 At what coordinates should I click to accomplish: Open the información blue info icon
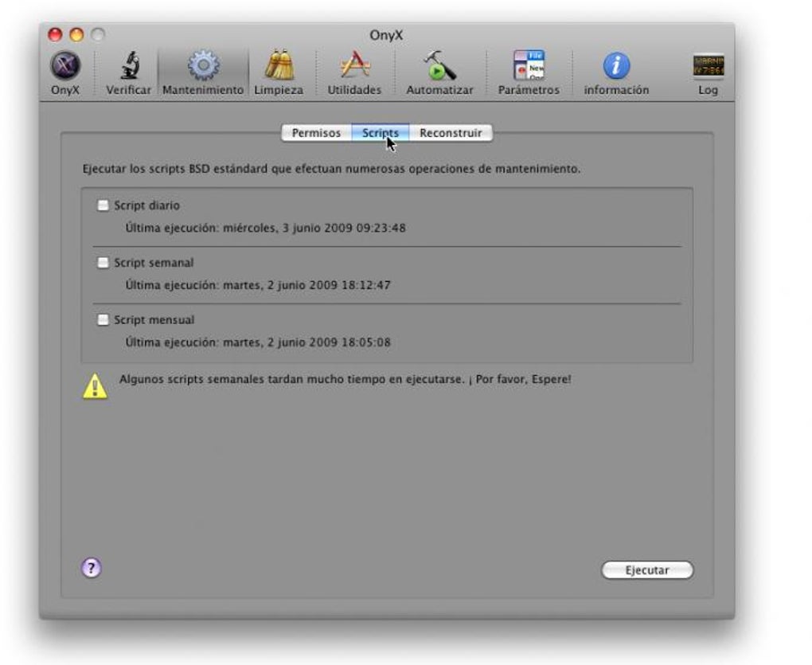point(616,66)
